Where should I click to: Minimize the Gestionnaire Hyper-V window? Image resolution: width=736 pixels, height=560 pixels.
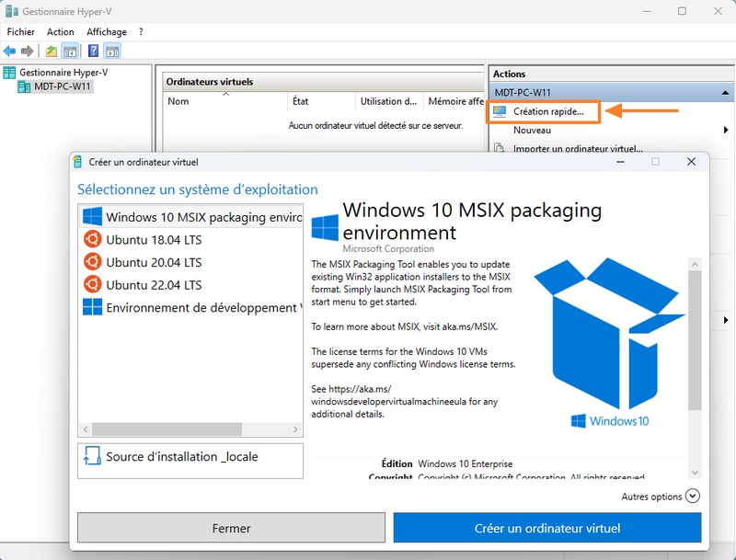[647, 11]
